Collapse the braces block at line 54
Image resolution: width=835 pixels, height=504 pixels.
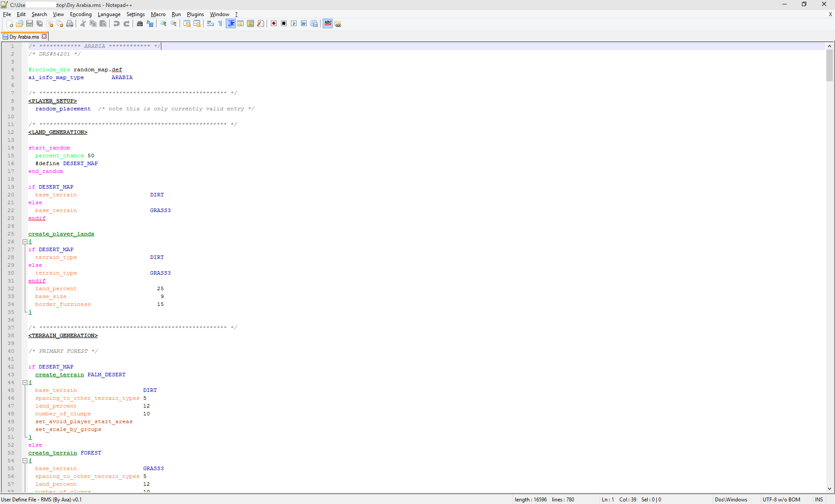25,461
